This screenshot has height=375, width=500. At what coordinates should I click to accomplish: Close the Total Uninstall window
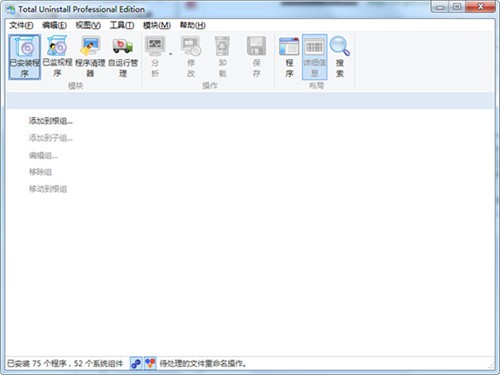pyautogui.click(x=480, y=7)
